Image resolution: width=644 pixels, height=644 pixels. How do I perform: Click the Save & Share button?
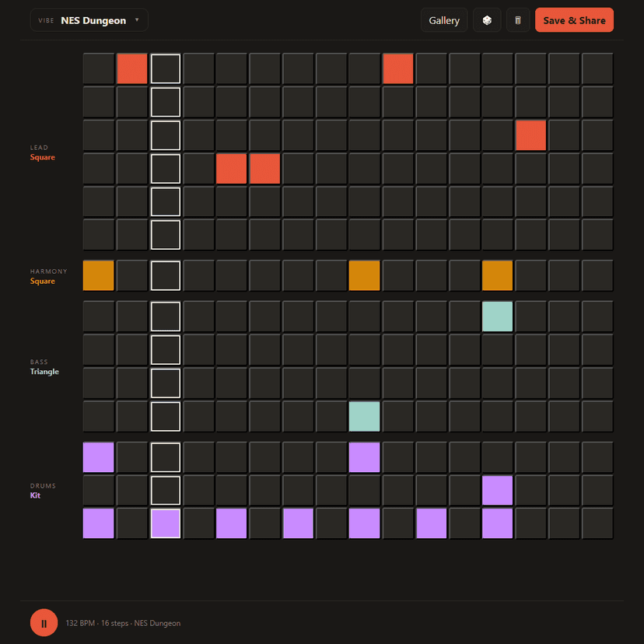[574, 20]
